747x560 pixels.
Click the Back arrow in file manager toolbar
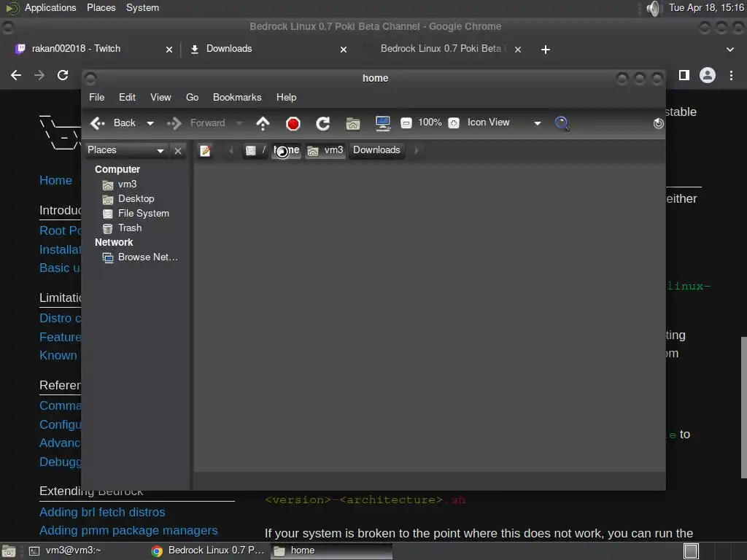click(x=113, y=123)
